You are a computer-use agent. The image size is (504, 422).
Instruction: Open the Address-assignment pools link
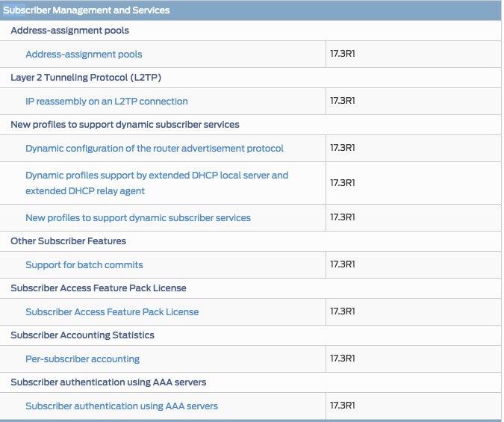click(x=84, y=54)
